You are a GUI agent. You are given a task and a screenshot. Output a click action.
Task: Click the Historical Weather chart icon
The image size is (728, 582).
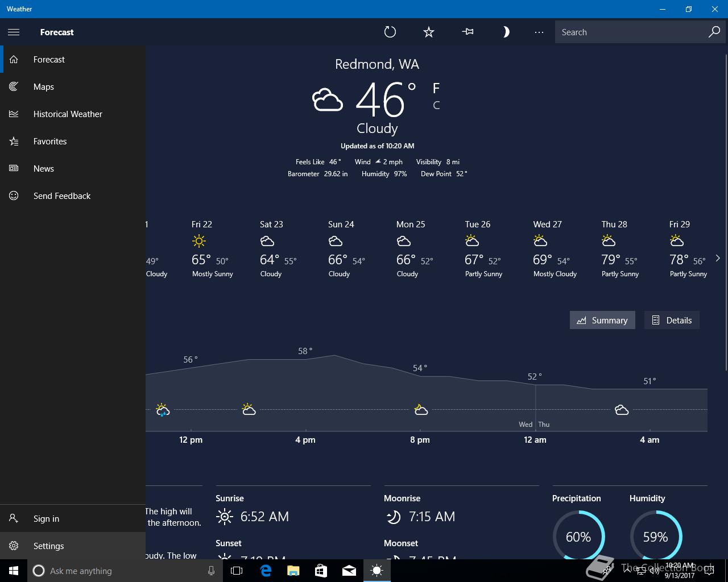14,114
